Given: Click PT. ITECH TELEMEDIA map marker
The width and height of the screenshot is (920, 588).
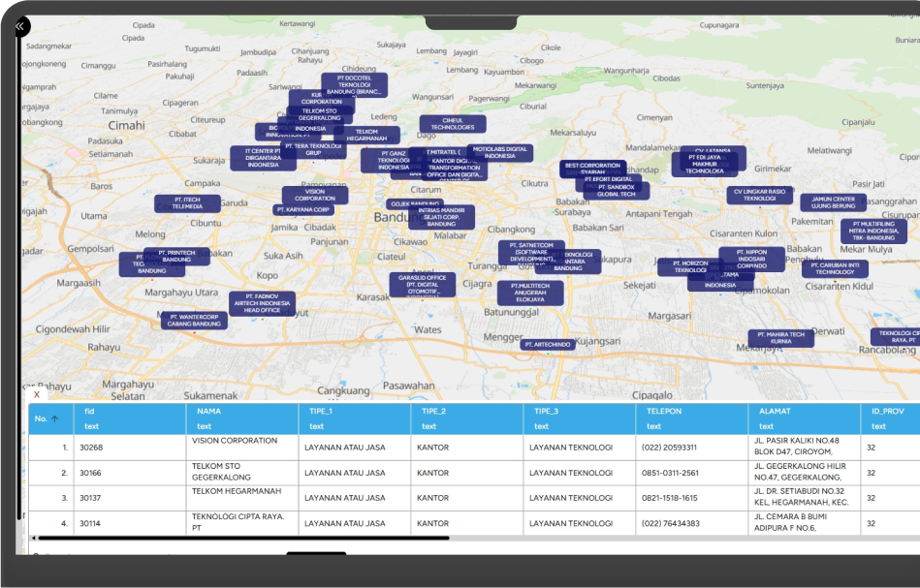Looking at the screenshot, I should (x=187, y=203).
